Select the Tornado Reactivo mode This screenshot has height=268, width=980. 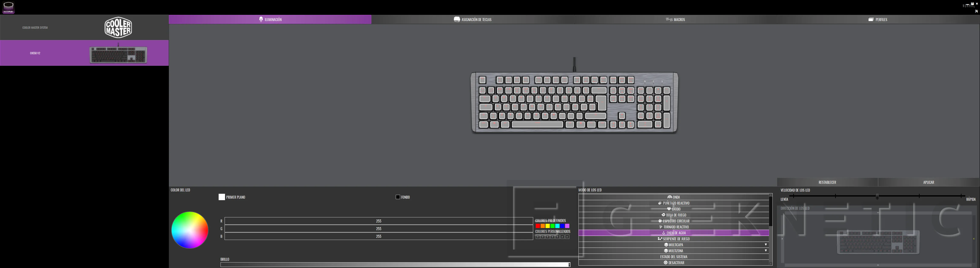tap(674, 227)
